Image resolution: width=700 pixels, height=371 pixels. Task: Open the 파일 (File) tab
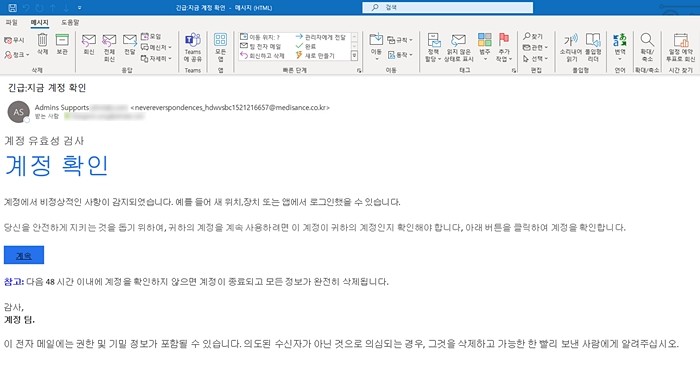[x=12, y=22]
